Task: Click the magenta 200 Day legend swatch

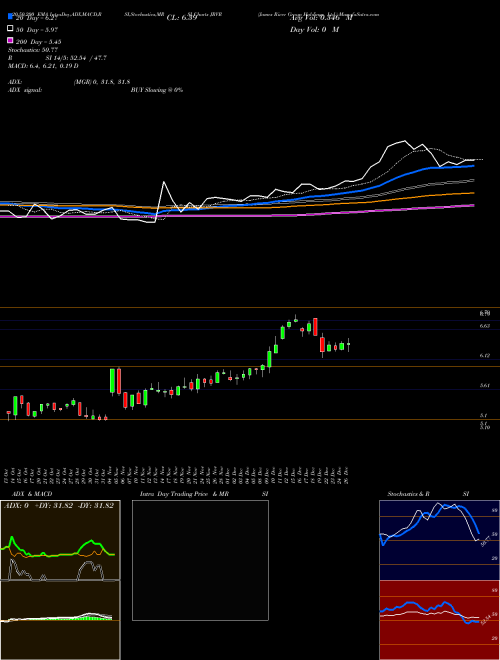Action: click(11, 40)
